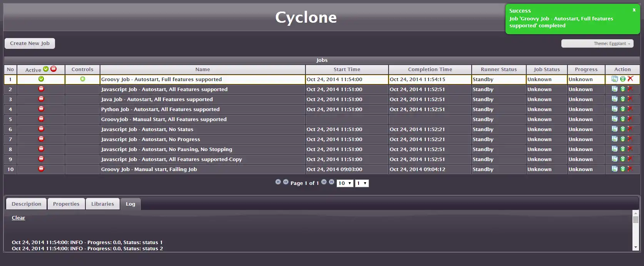
Task: Toggle active status of job number 8
Action: point(41,149)
